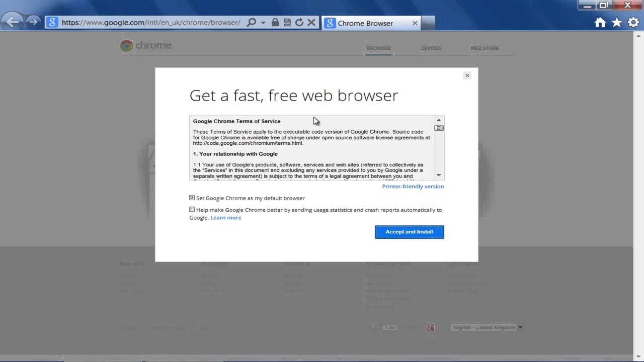The height and width of the screenshot is (362, 644).
Task: Uncheck Set Google Chrome as my default browser
Action: (x=192, y=198)
